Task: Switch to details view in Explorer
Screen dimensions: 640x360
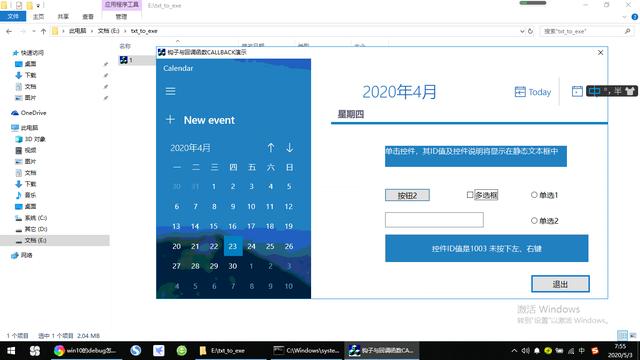Action: tap(622, 336)
